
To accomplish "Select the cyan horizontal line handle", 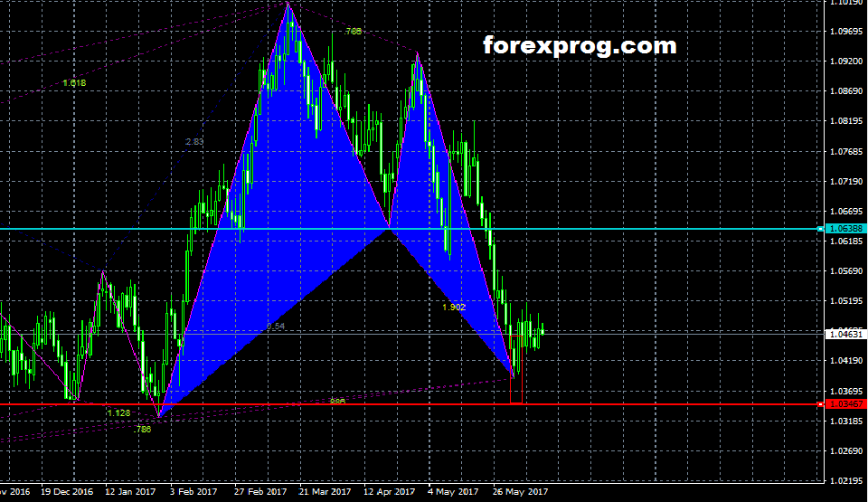I will click(819, 229).
